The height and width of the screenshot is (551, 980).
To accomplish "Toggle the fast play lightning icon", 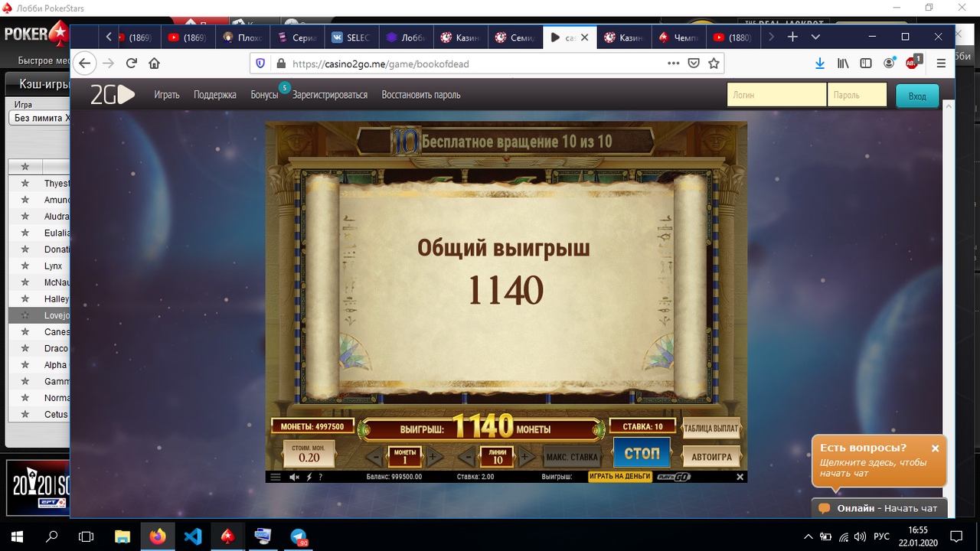I will (x=309, y=477).
